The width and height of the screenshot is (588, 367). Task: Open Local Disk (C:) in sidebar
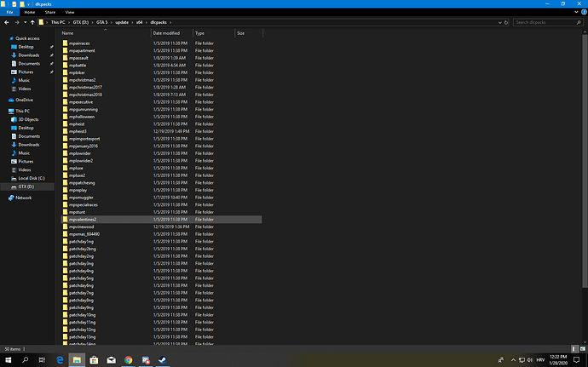pos(32,179)
